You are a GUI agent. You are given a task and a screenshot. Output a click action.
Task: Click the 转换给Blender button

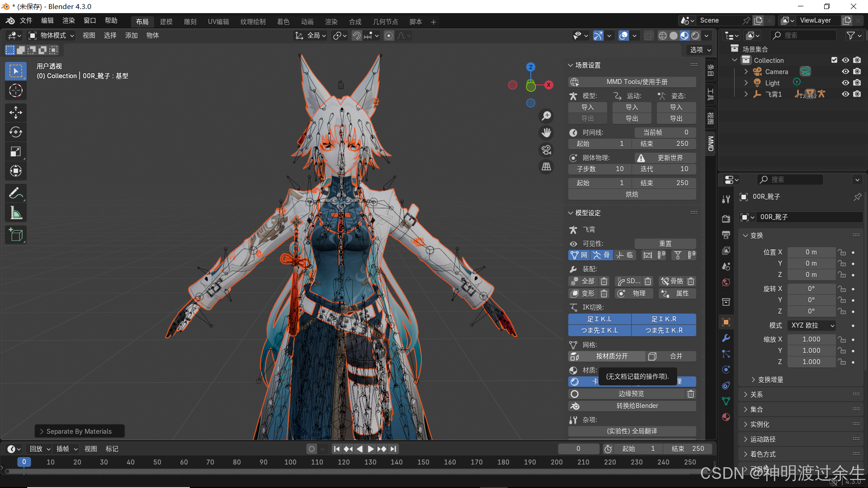(637, 406)
